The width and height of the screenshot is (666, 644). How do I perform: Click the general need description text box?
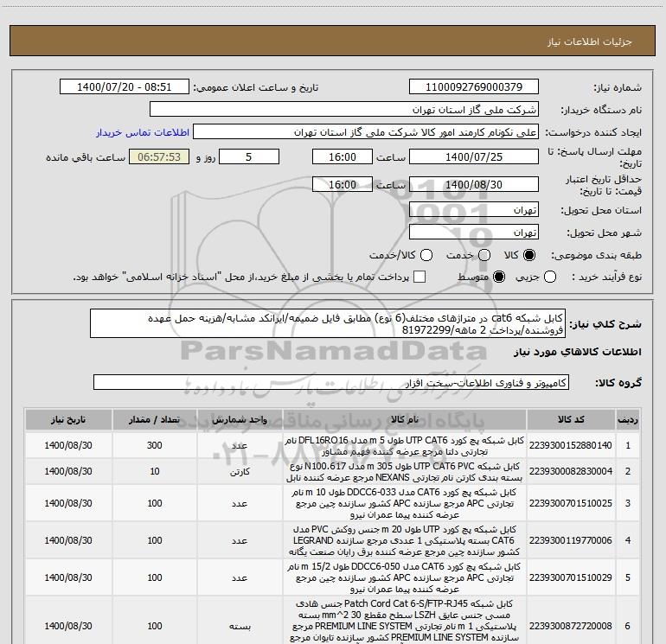[x=328, y=323]
